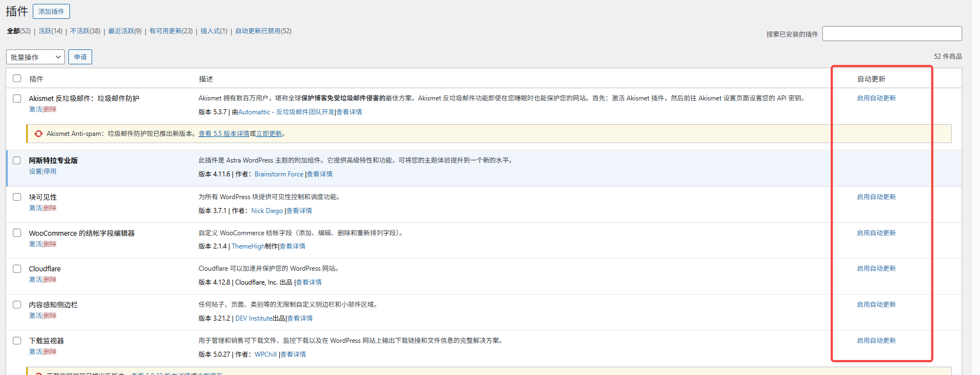Click the plugin search input field
This screenshot has width=980, height=375.
(x=892, y=34)
